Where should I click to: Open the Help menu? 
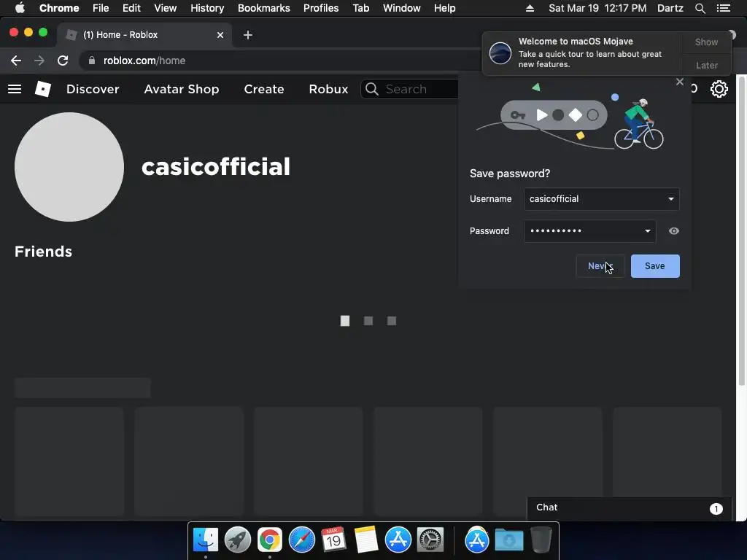(x=444, y=8)
